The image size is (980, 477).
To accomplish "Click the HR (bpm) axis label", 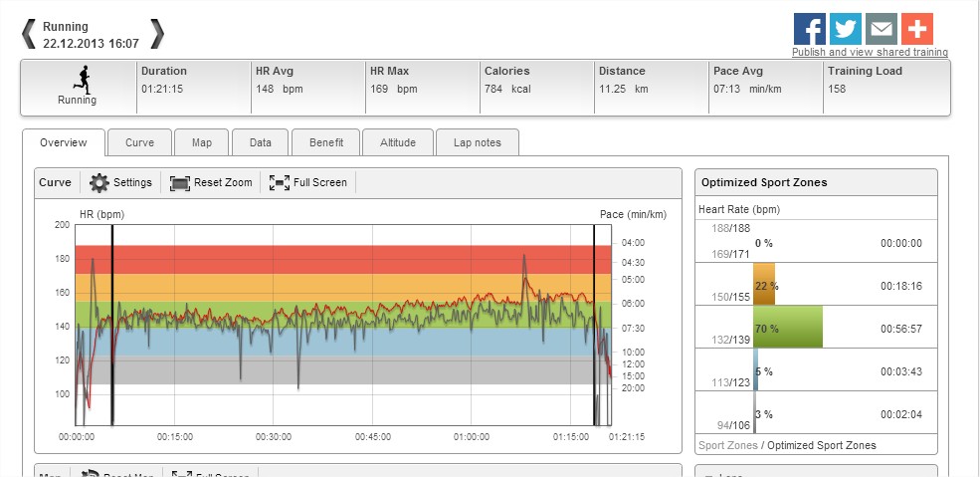I will pyautogui.click(x=102, y=214).
